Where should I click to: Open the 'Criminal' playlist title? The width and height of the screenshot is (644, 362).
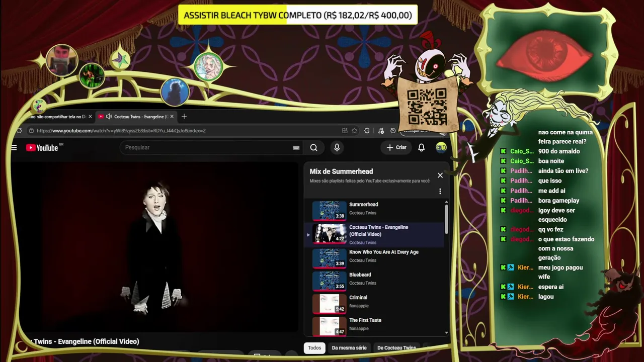(x=358, y=298)
